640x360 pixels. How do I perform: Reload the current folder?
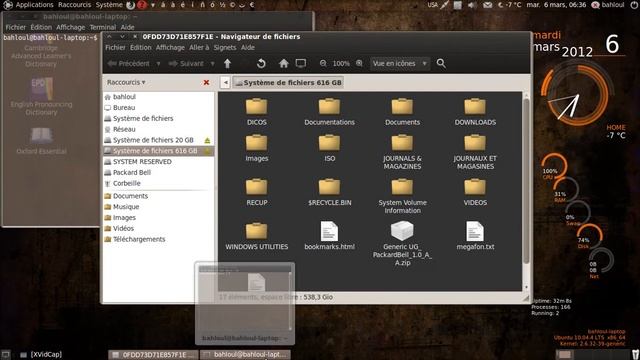pyautogui.click(x=261, y=63)
